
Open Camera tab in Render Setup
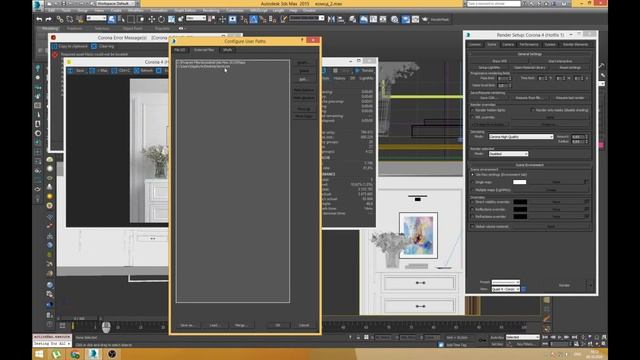click(508, 44)
